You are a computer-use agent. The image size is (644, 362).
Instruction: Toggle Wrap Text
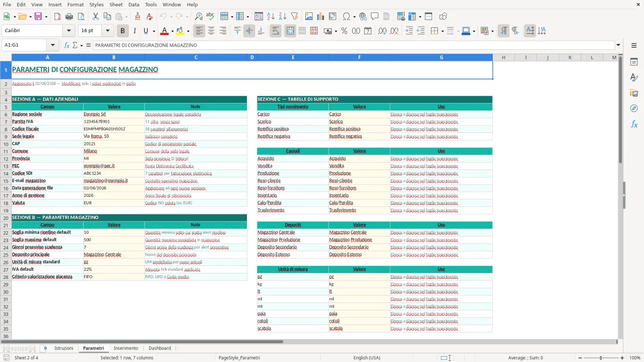pyautogui.click(x=276, y=31)
